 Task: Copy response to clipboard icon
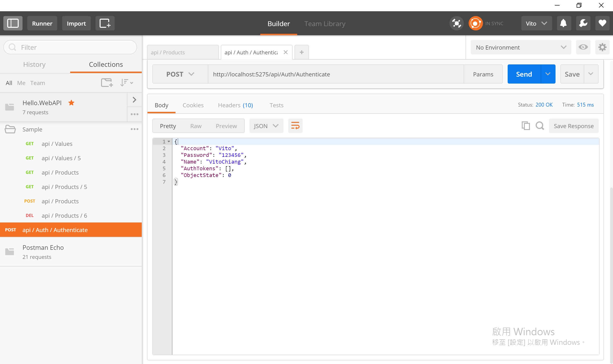tap(526, 126)
